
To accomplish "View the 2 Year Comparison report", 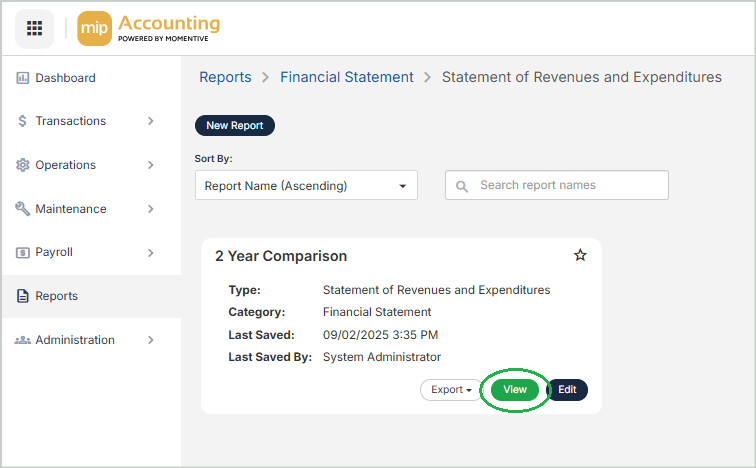I will pos(515,390).
